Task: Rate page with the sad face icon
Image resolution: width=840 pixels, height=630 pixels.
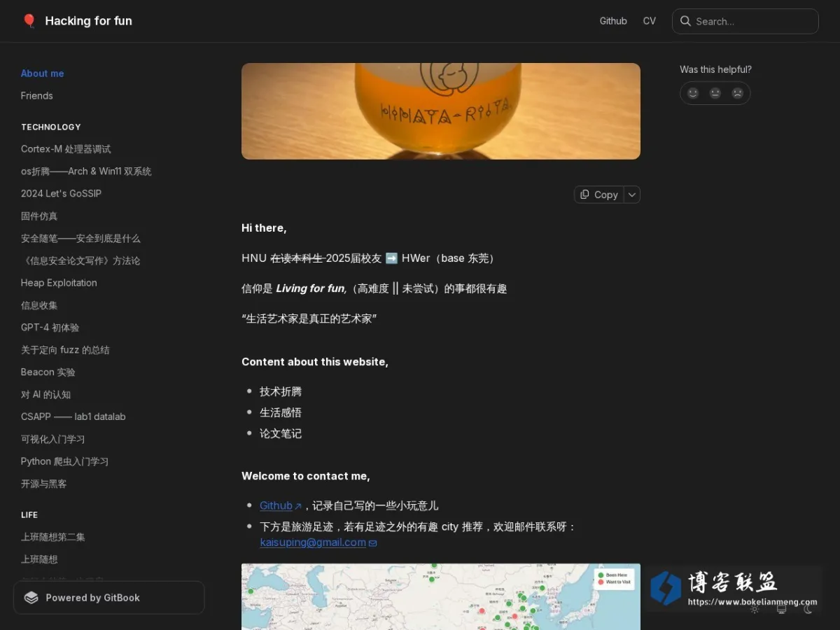Action: click(738, 93)
